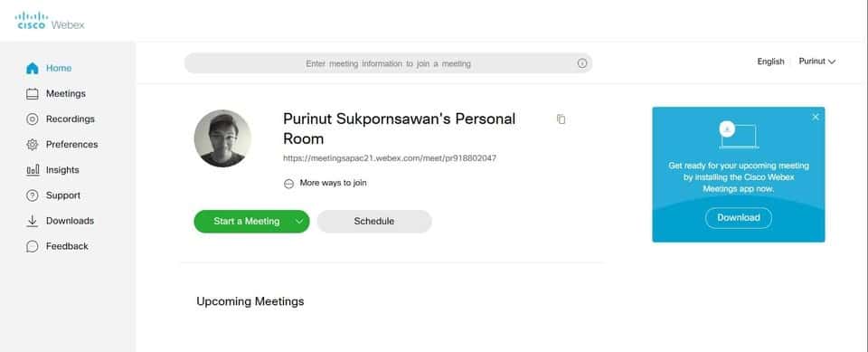868x352 pixels.
Task: Open the Home page from the sidebar
Action: click(x=49, y=68)
